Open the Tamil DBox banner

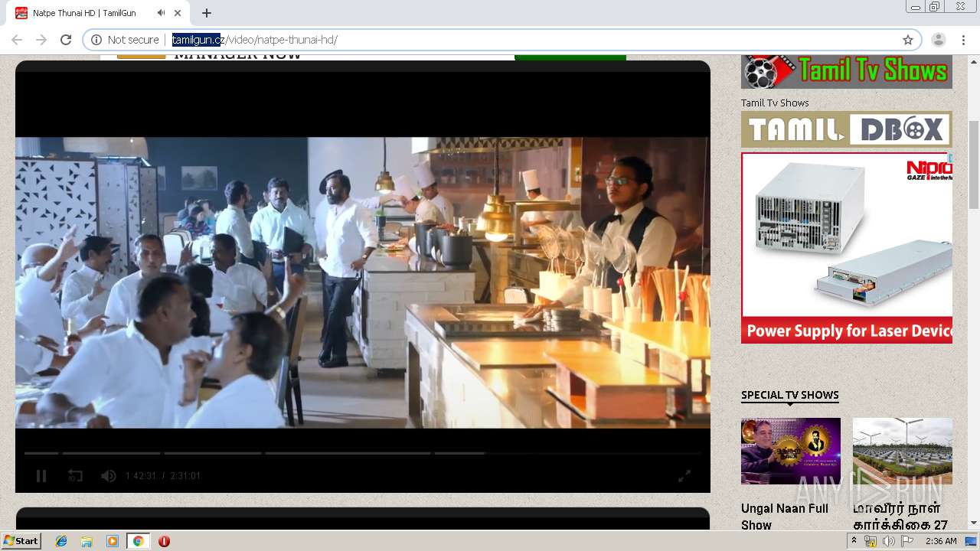(x=847, y=129)
